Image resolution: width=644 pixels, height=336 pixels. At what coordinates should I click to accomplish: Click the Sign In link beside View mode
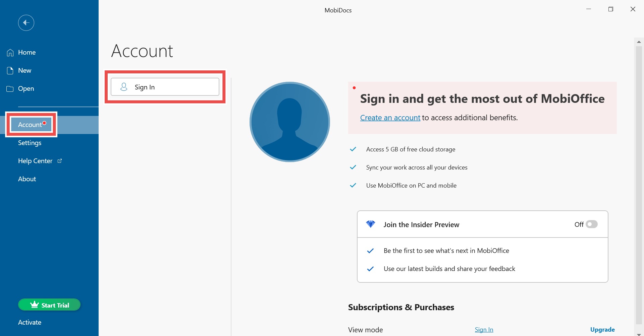point(484,330)
